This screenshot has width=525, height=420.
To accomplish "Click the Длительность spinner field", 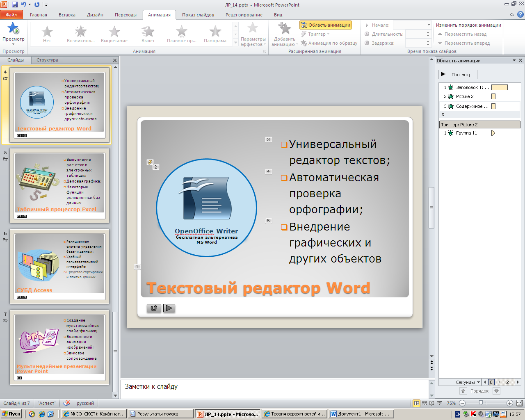I will [x=418, y=34].
